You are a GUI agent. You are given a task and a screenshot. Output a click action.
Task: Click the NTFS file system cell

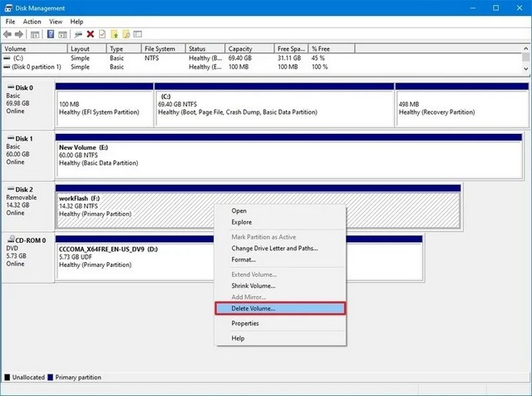coord(151,58)
